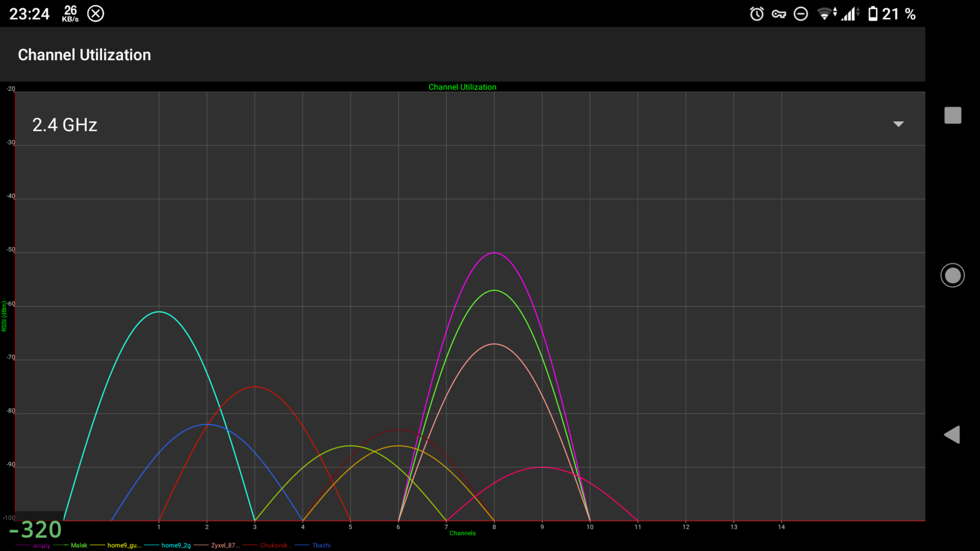Click the -50 RSSI axis label
Screen dimensions: 980x551
click(x=11, y=250)
